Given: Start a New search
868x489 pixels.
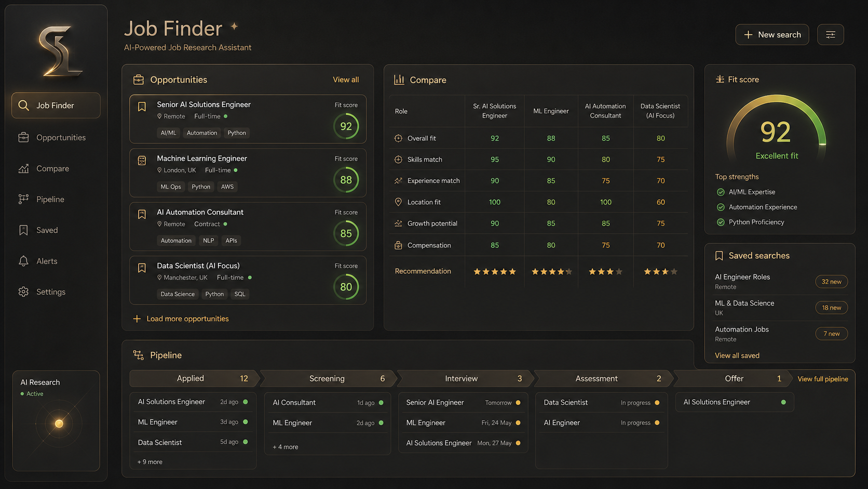Looking at the screenshot, I should [x=772, y=35].
